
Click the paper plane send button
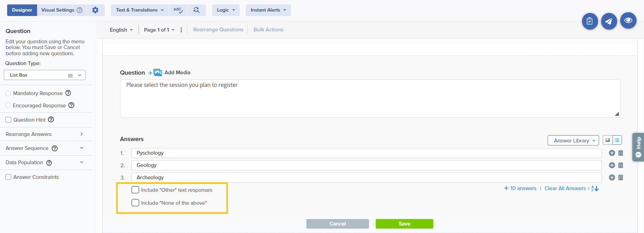coord(609,21)
